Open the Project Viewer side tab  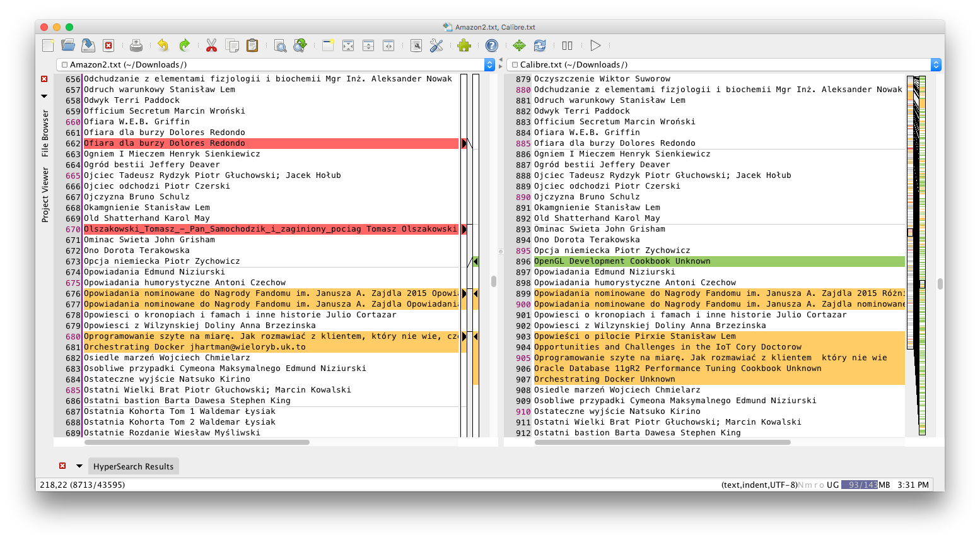tap(45, 194)
